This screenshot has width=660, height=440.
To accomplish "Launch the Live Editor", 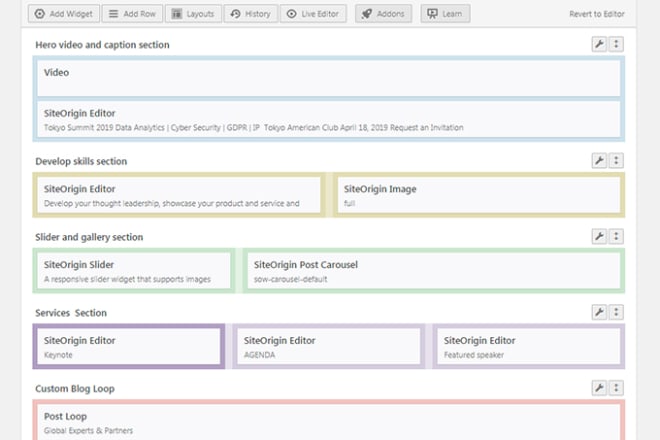I will pyautogui.click(x=313, y=14).
